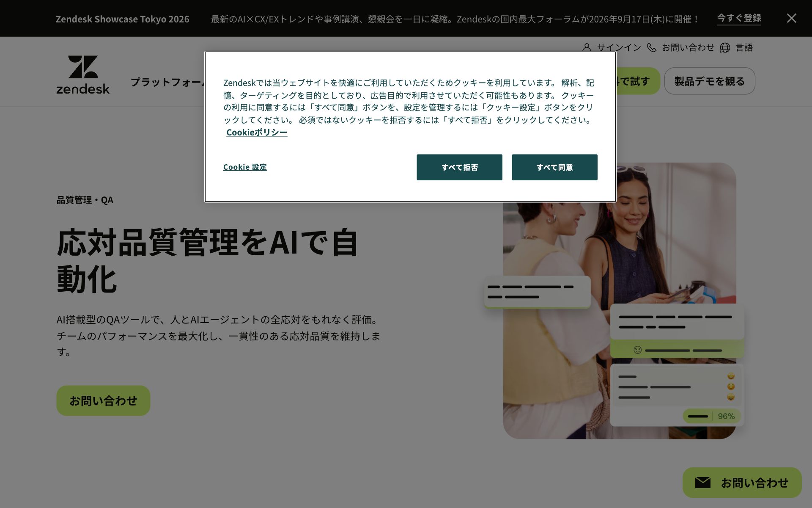Click the globe language icon
The image size is (812, 508).
725,47
